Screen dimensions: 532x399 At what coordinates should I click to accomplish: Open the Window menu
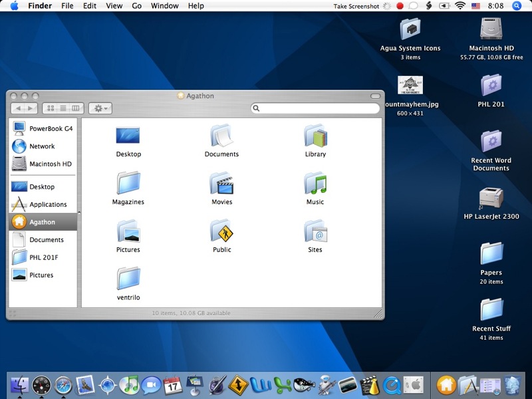[x=164, y=6]
